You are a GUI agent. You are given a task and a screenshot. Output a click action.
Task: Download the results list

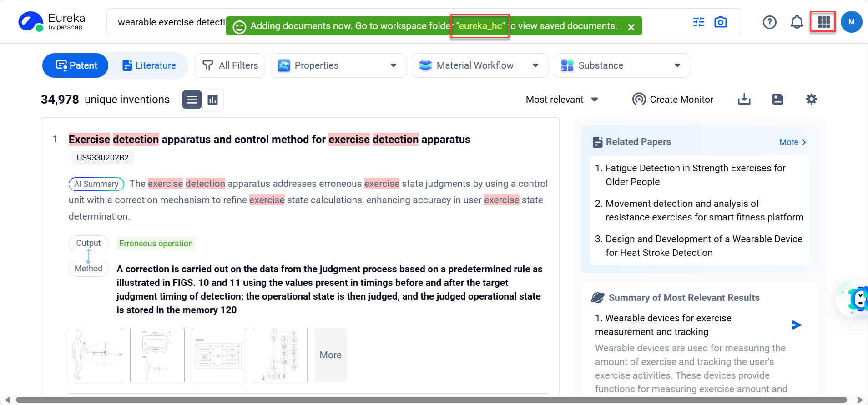click(x=744, y=99)
